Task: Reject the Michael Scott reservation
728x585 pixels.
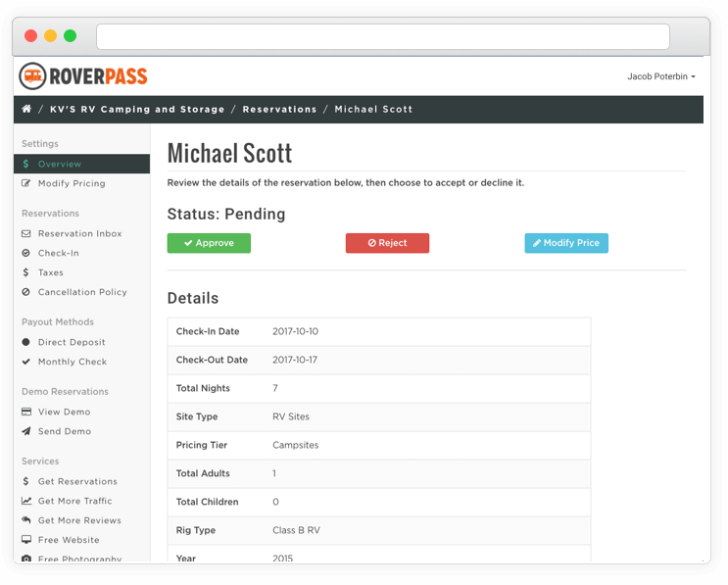Action: pyautogui.click(x=387, y=243)
